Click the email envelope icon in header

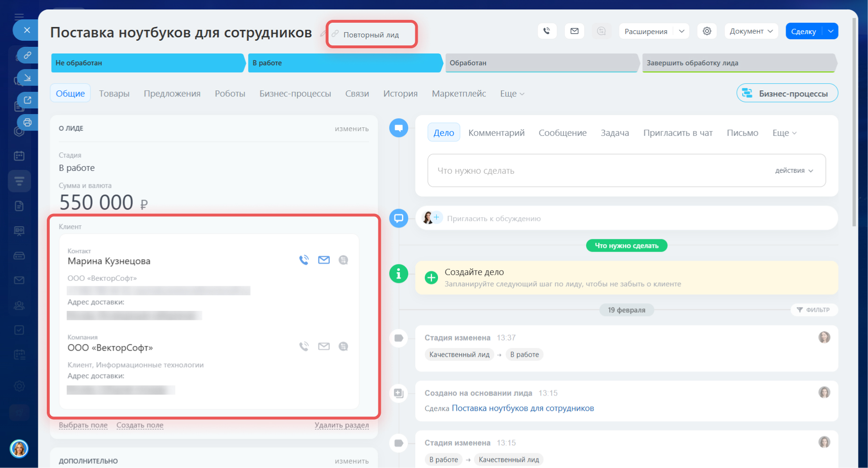pos(574,31)
